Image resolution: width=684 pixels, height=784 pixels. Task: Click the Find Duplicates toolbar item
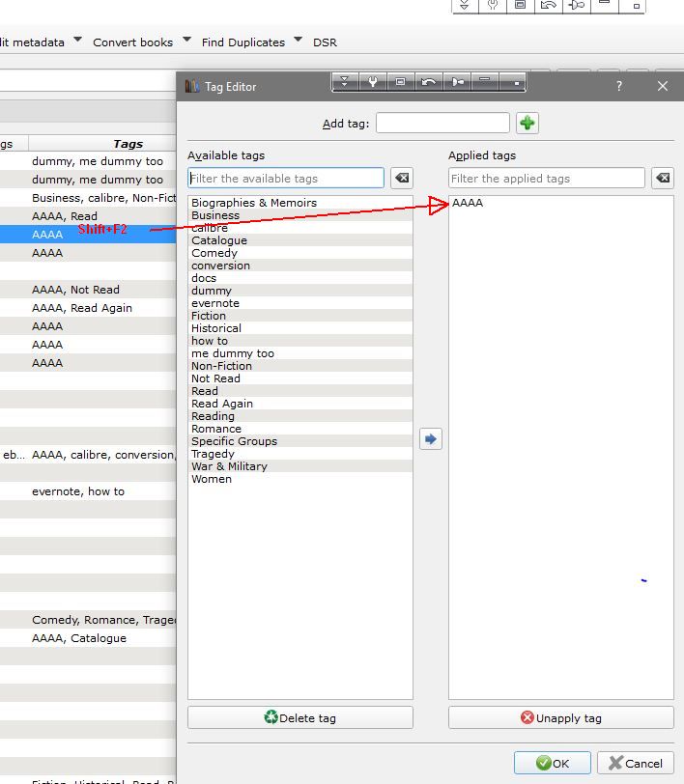point(243,42)
